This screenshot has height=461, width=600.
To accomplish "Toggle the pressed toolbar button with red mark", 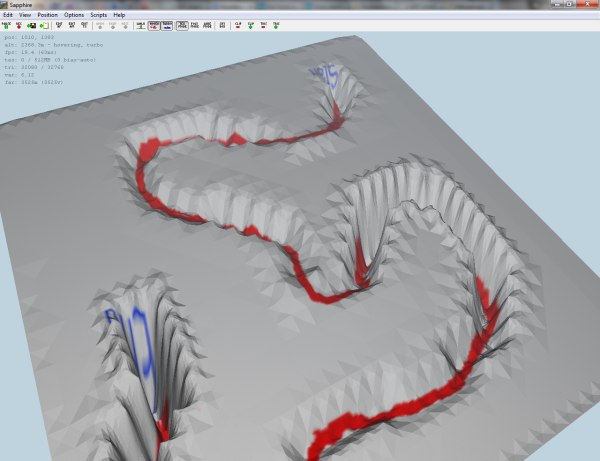I will tap(153, 26).
